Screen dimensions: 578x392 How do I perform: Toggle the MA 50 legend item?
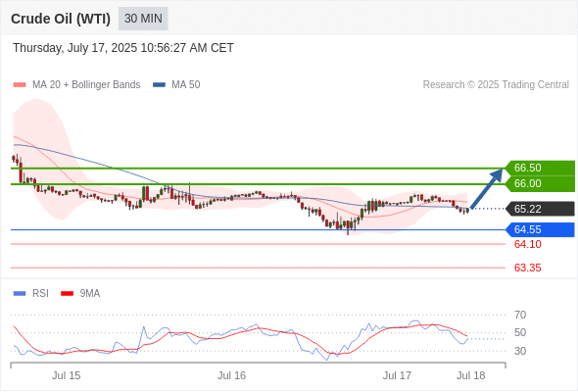176,85
